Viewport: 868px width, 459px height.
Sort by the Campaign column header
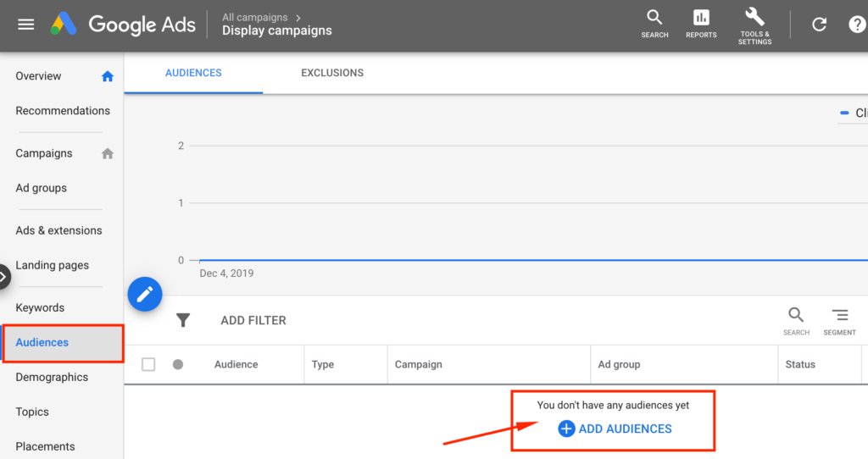419,364
